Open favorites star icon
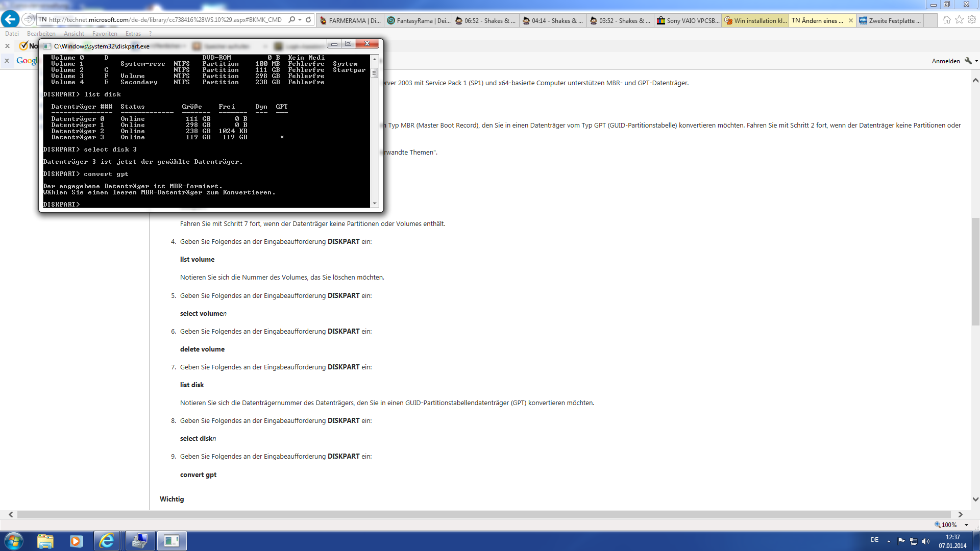Screen dimensions: 980x551 click(959, 20)
